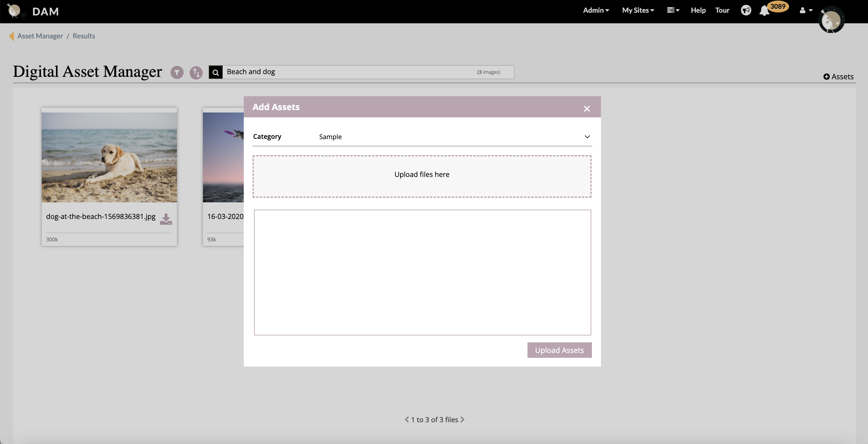The width and height of the screenshot is (868, 444).
Task: Click the Results breadcrumb
Action: pos(84,36)
